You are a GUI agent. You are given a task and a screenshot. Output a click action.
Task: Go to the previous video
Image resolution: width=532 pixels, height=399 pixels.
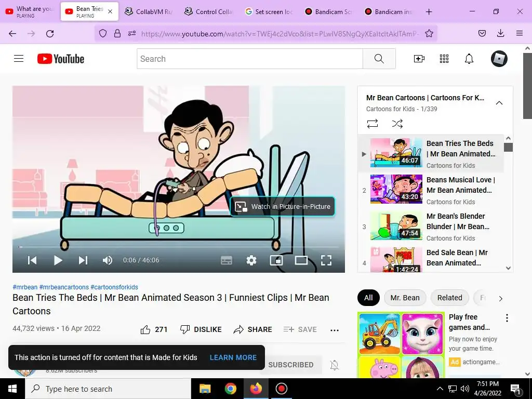32,260
